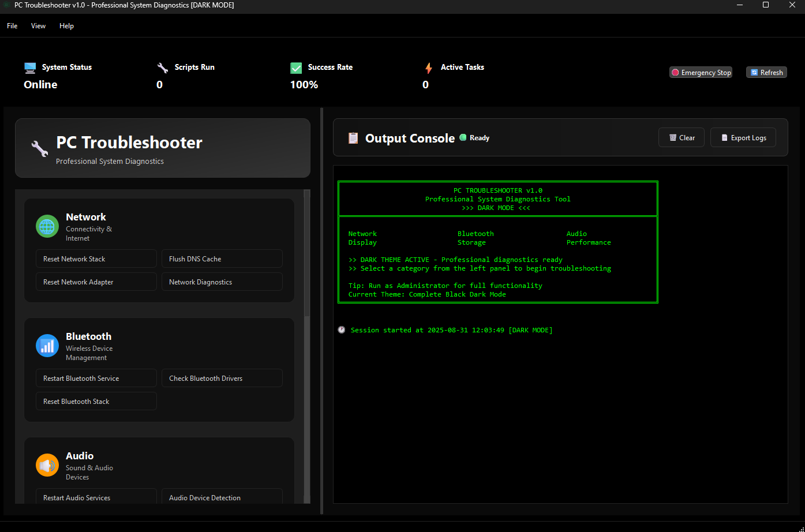Select the Audio speaker icon

point(47,465)
